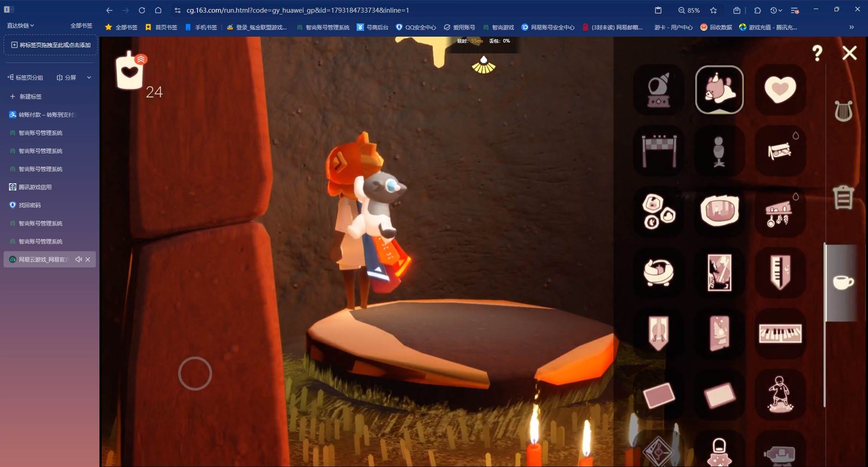Select the gramophone prop icon
This screenshot has width=868, height=467.
click(x=659, y=90)
